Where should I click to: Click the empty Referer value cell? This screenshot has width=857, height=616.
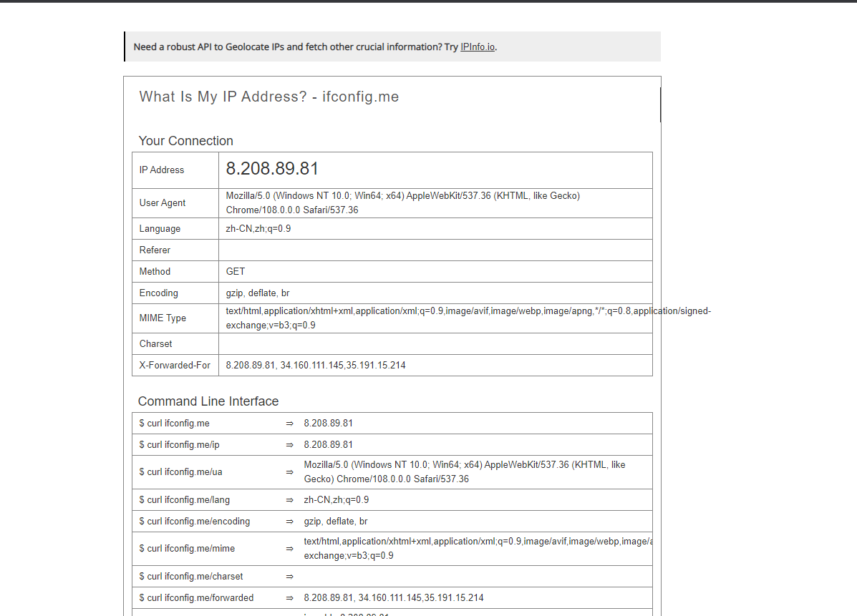[x=435, y=250]
